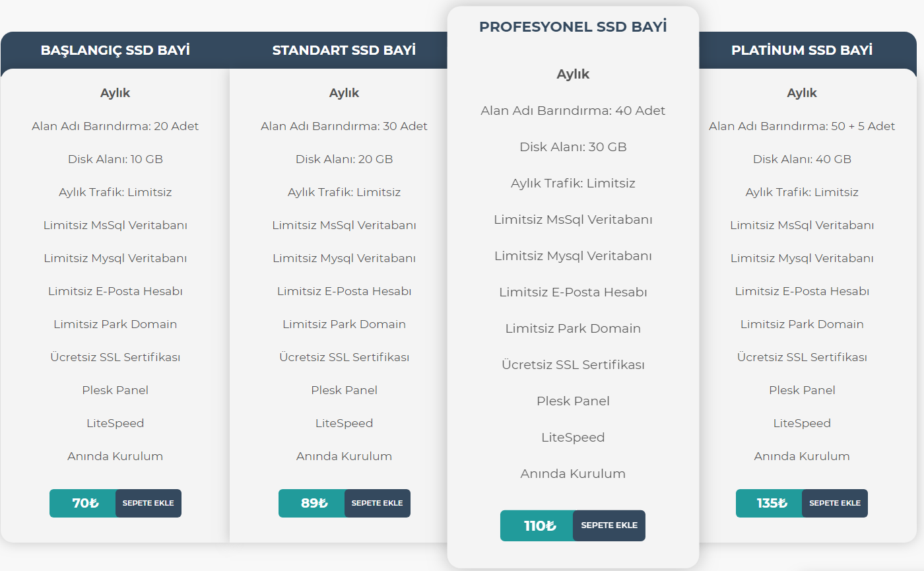Select the PLATİNUM SSD BAYİ header
This screenshot has height=571, width=924.
point(802,50)
